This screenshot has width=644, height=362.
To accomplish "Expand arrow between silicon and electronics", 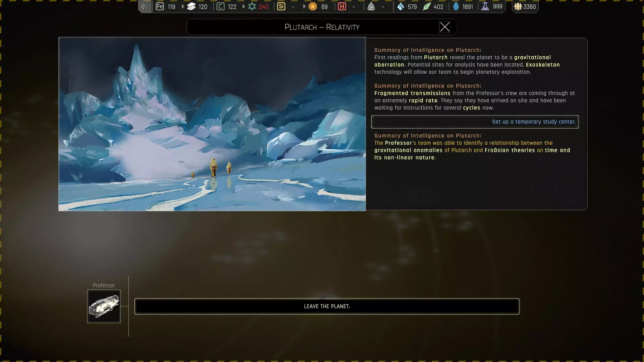I will pos(304,6).
